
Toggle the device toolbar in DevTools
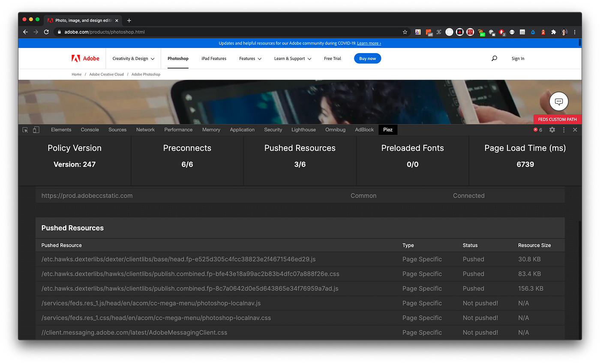tap(36, 129)
